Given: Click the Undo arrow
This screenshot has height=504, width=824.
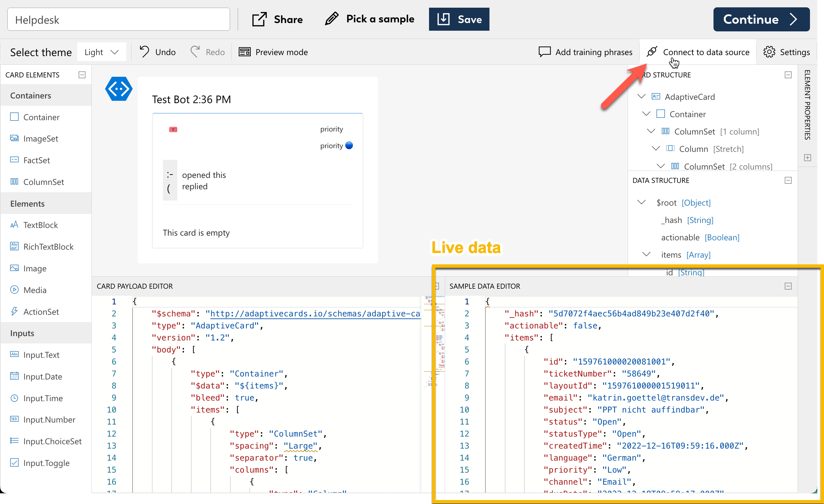Looking at the screenshot, I should pyautogui.click(x=145, y=52).
